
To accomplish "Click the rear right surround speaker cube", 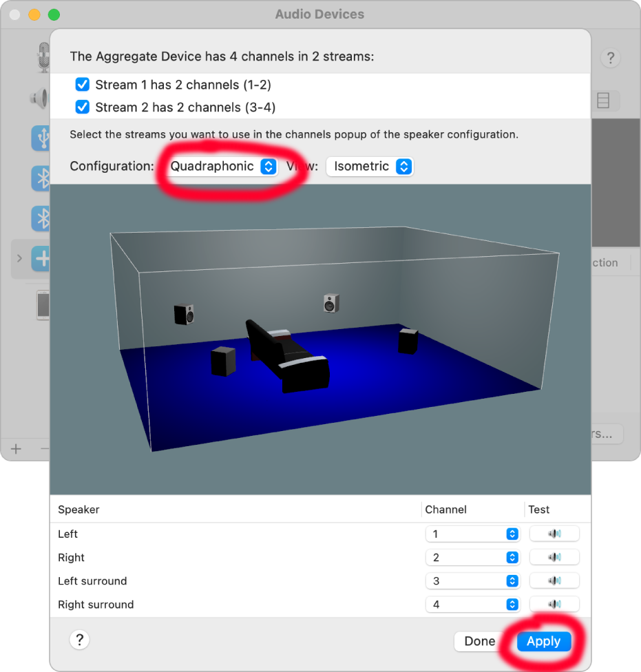I will pyautogui.click(x=408, y=341).
